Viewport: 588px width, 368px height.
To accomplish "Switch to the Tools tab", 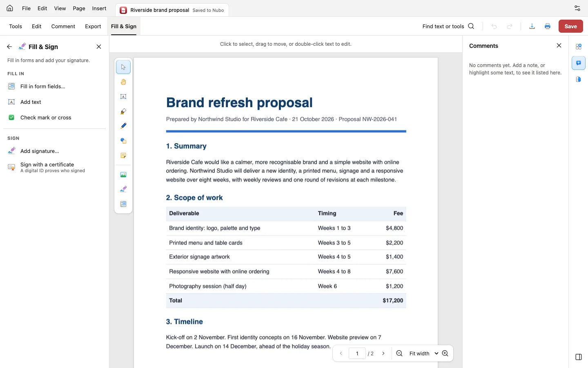I will (x=16, y=26).
